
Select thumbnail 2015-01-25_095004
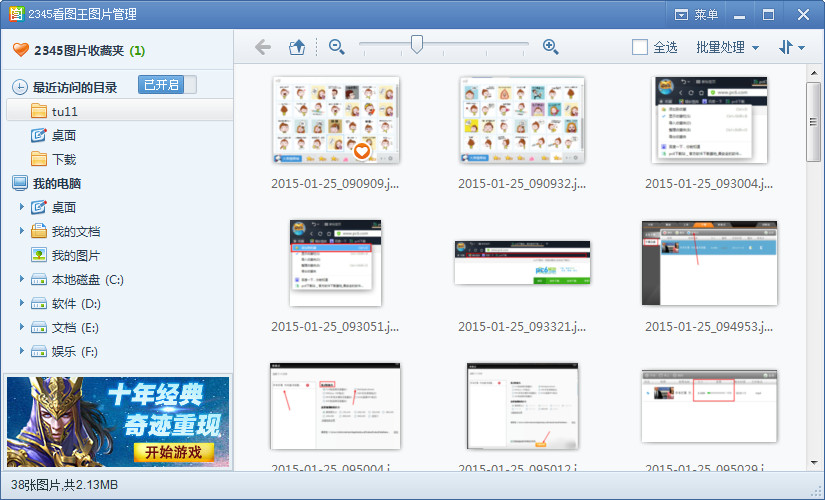point(335,406)
